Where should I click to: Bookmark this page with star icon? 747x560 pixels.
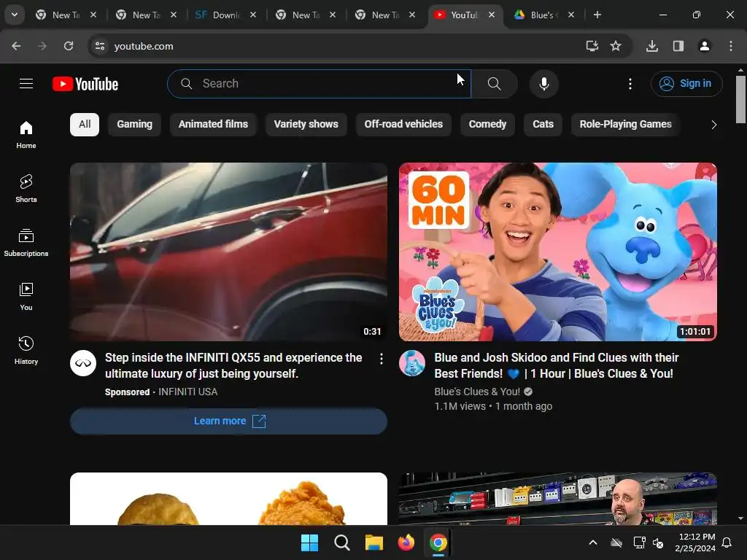[616, 46]
